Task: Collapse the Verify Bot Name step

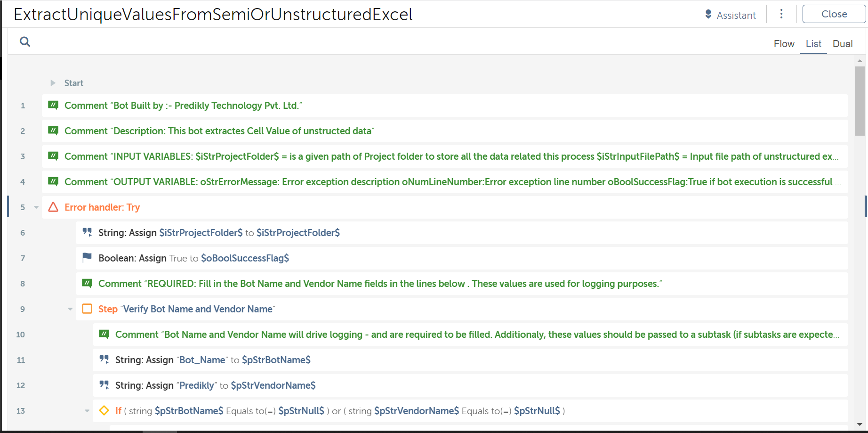Action: pos(70,309)
